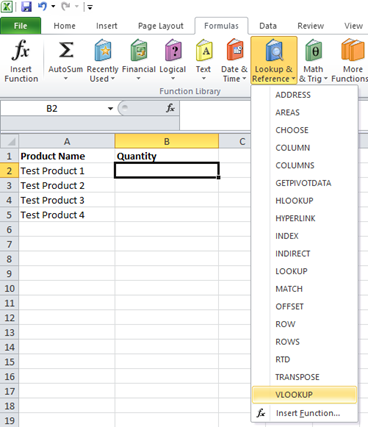Open the Recently Used functions book icon
368x427 pixels.
click(102, 50)
